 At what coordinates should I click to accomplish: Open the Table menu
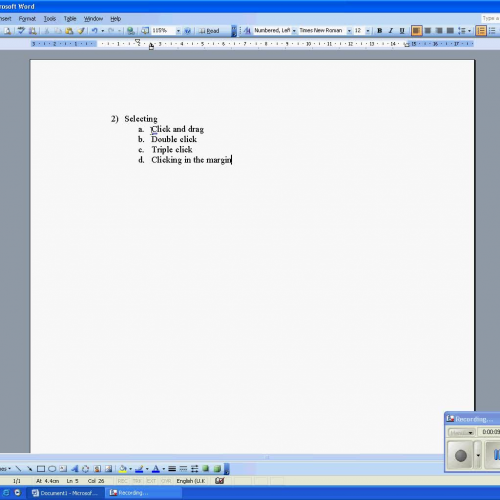(x=70, y=19)
